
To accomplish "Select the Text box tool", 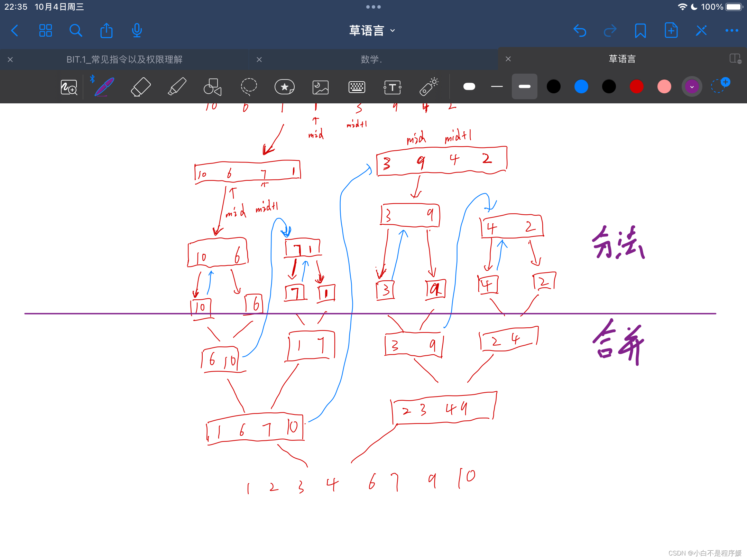I will (x=393, y=87).
